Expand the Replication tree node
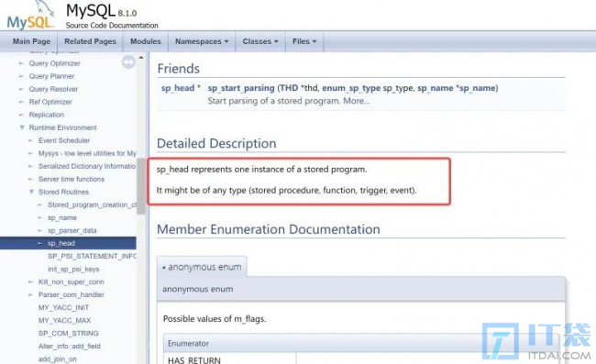596x364 pixels. (22, 115)
